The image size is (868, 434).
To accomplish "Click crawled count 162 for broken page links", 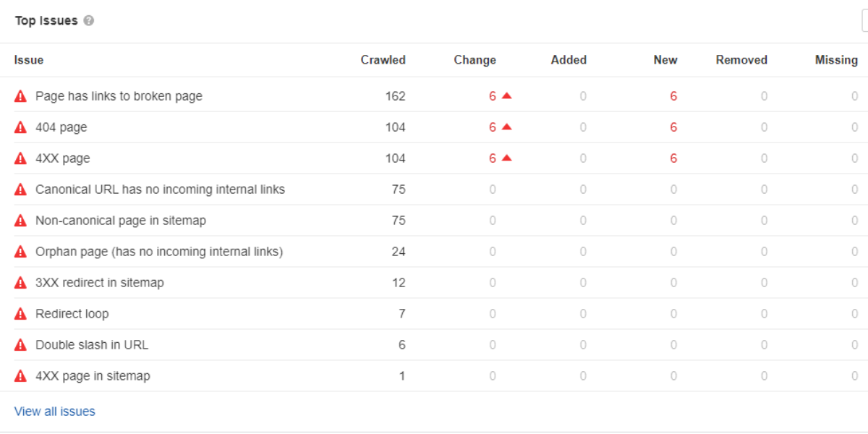I will [395, 96].
